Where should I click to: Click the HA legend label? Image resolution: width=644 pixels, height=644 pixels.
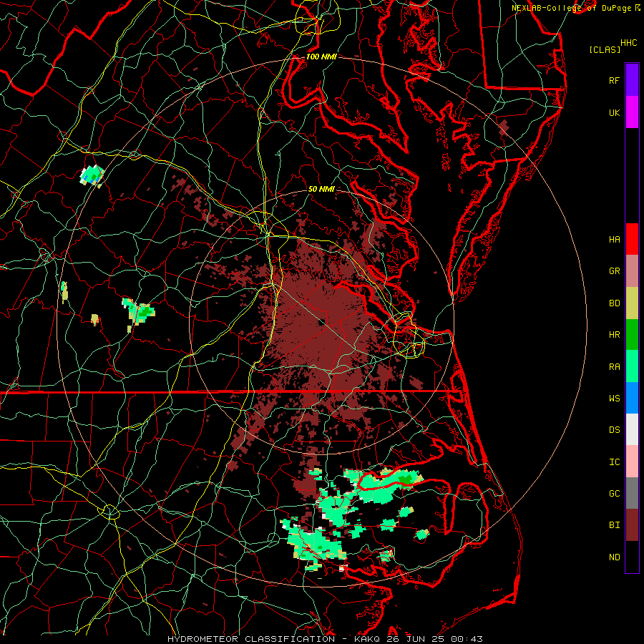(614, 240)
